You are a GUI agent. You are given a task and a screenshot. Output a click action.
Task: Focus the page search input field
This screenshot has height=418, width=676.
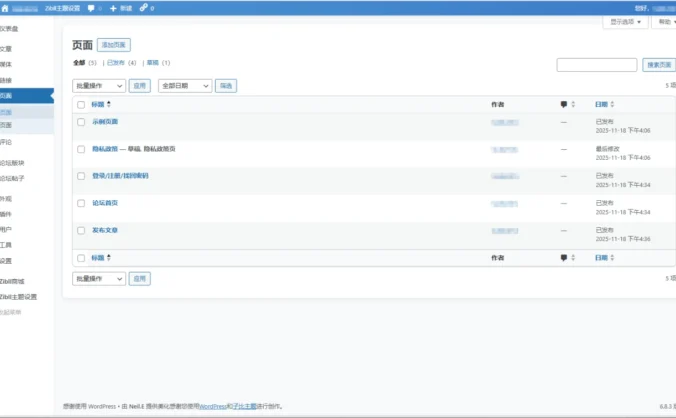click(596, 65)
